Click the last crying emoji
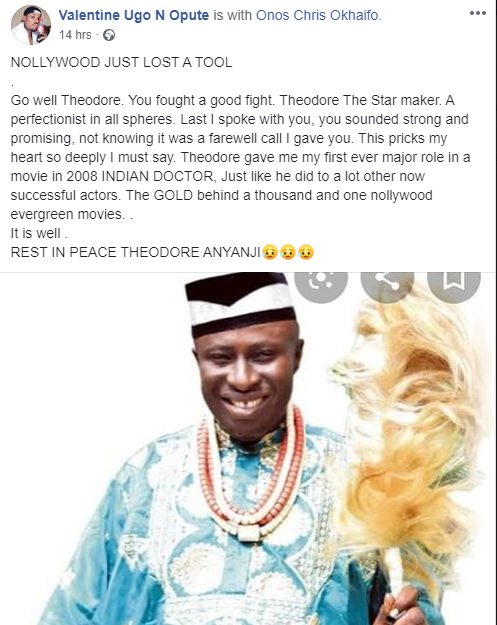Screen dimensions: 497x625 (306, 252)
